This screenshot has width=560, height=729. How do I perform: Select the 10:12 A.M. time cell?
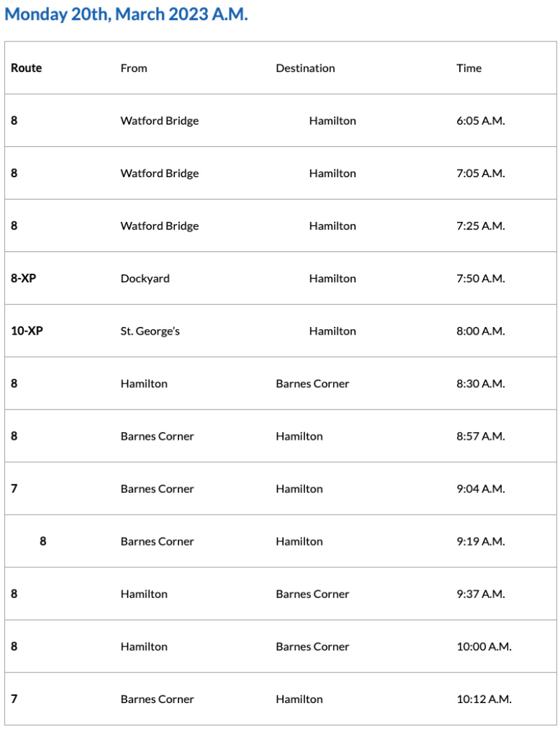tap(484, 698)
